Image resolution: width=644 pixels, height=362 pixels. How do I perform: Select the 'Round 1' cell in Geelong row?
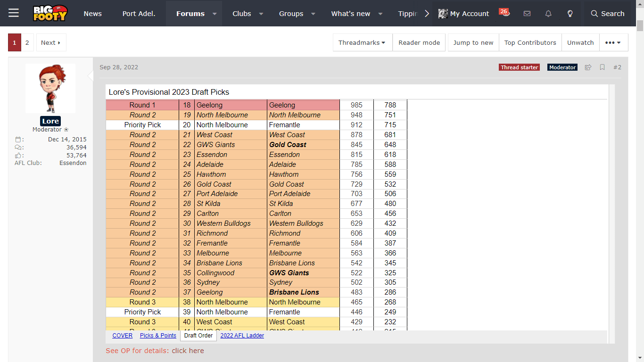point(142,105)
